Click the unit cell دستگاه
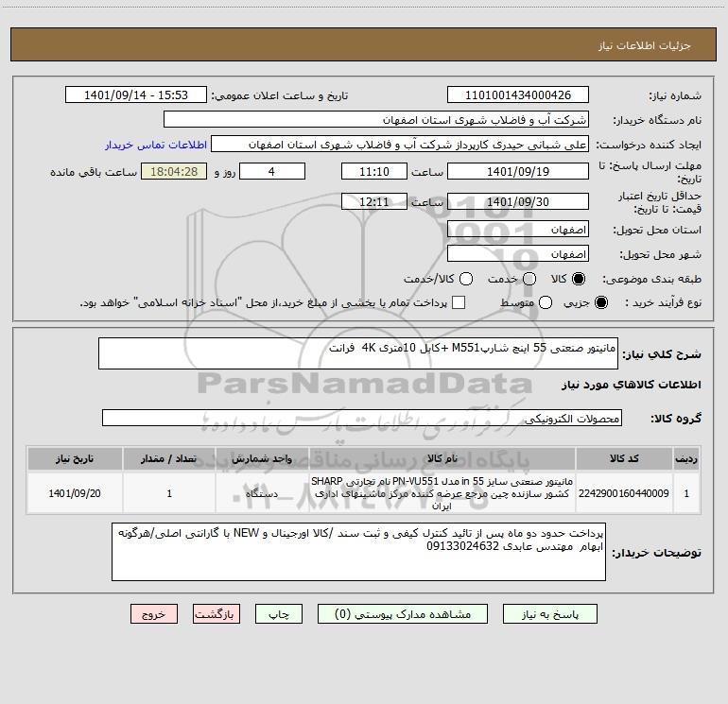Screen dimensions: 728x704 (262, 493)
